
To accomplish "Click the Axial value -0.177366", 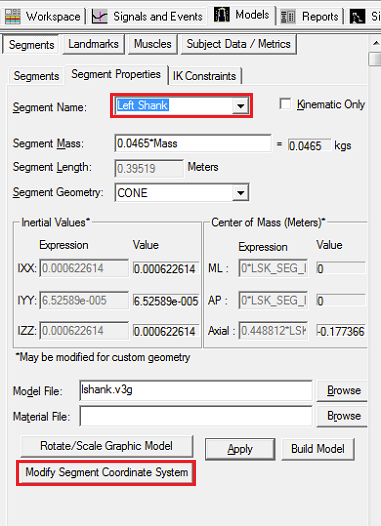I will click(x=341, y=331).
